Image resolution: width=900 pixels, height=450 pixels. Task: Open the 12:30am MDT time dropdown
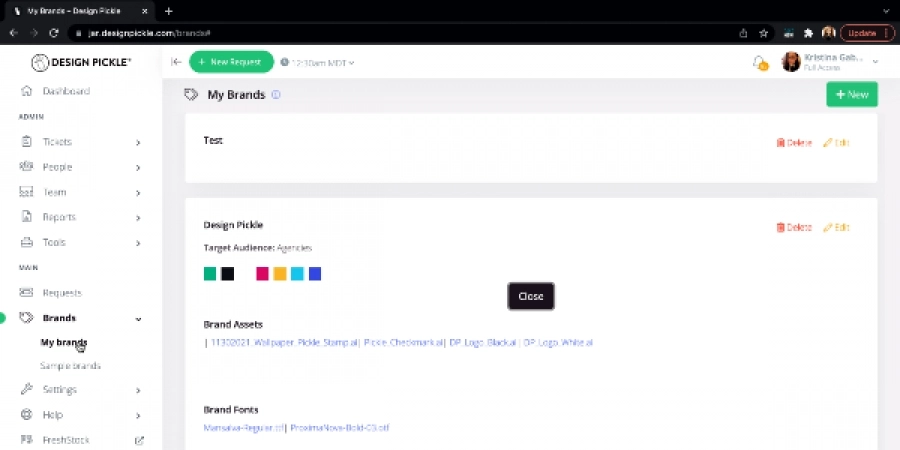pos(317,63)
